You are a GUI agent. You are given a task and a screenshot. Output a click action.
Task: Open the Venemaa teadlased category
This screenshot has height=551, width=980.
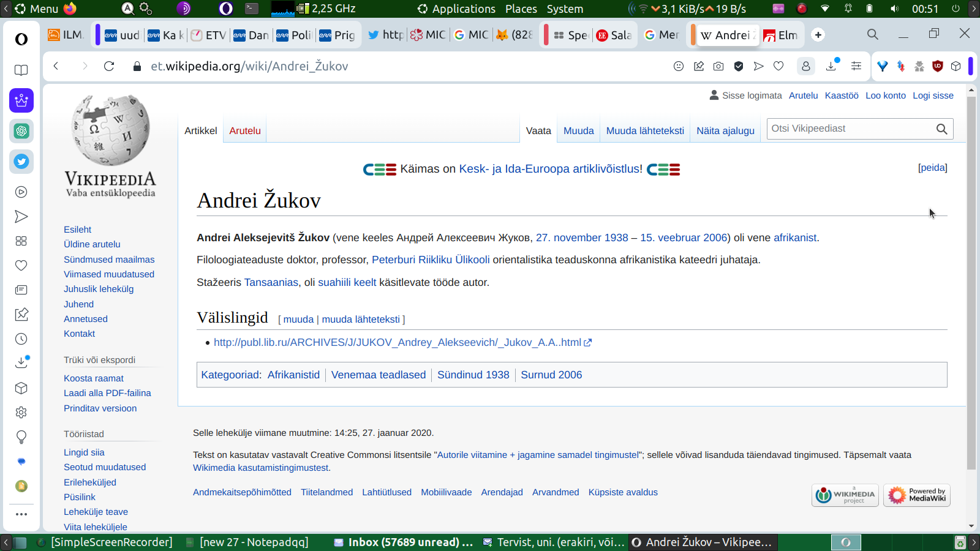click(x=379, y=375)
